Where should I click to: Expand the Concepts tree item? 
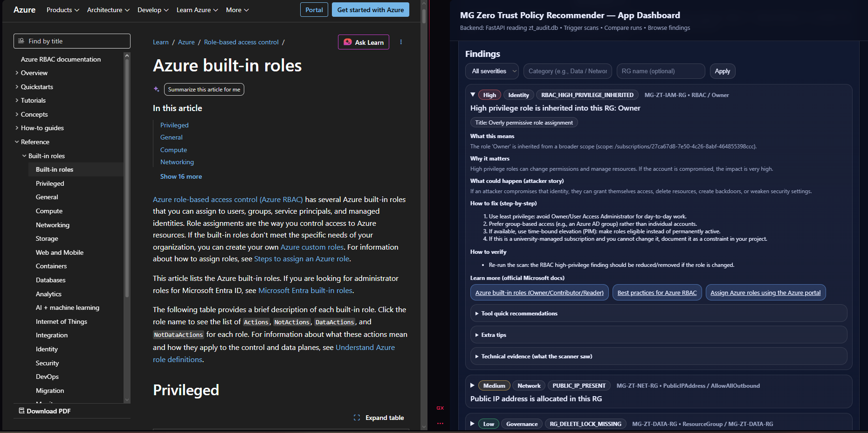[17, 114]
